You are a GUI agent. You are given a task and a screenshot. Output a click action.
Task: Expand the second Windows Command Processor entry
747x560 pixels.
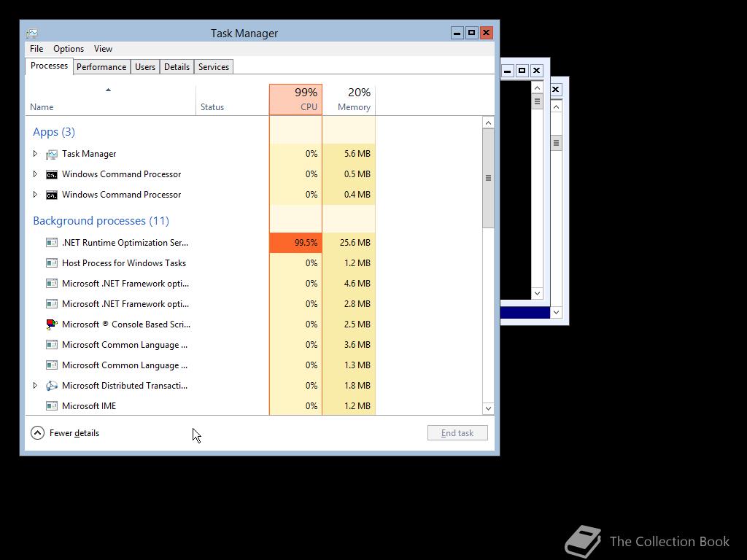point(35,195)
